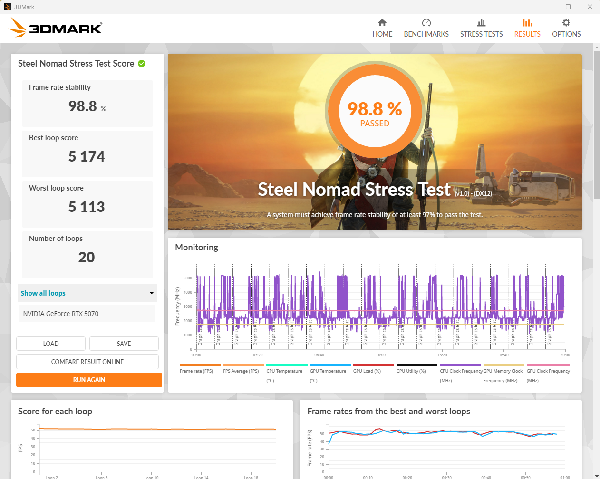Image resolution: width=600 pixels, height=479 pixels.
Task: Go to the Home icon
Action: click(382, 23)
